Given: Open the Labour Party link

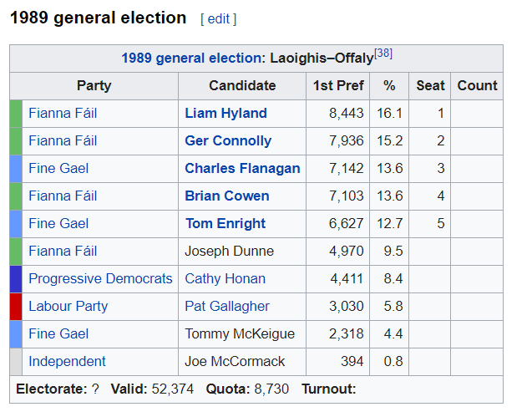Looking at the screenshot, I should pos(68,306).
